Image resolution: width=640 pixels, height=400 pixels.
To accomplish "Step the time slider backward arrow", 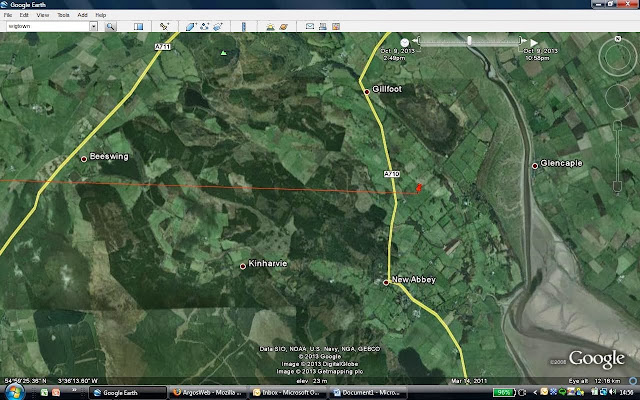I will point(415,40).
